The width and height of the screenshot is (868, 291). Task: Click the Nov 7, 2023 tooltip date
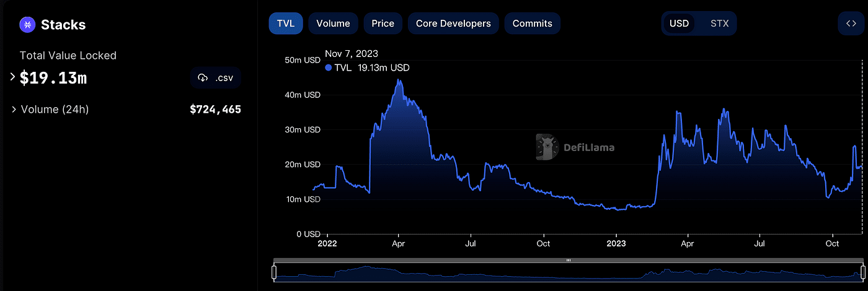[352, 54]
